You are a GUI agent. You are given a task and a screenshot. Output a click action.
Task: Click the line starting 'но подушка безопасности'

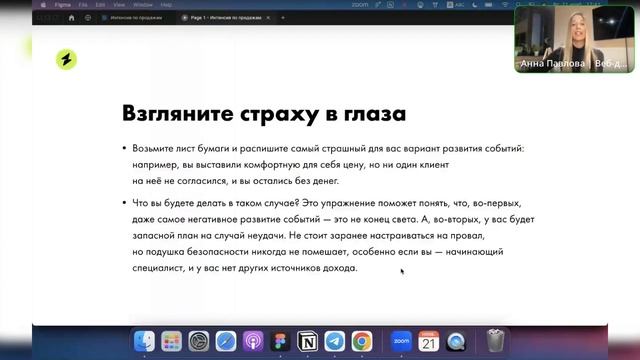point(318,252)
